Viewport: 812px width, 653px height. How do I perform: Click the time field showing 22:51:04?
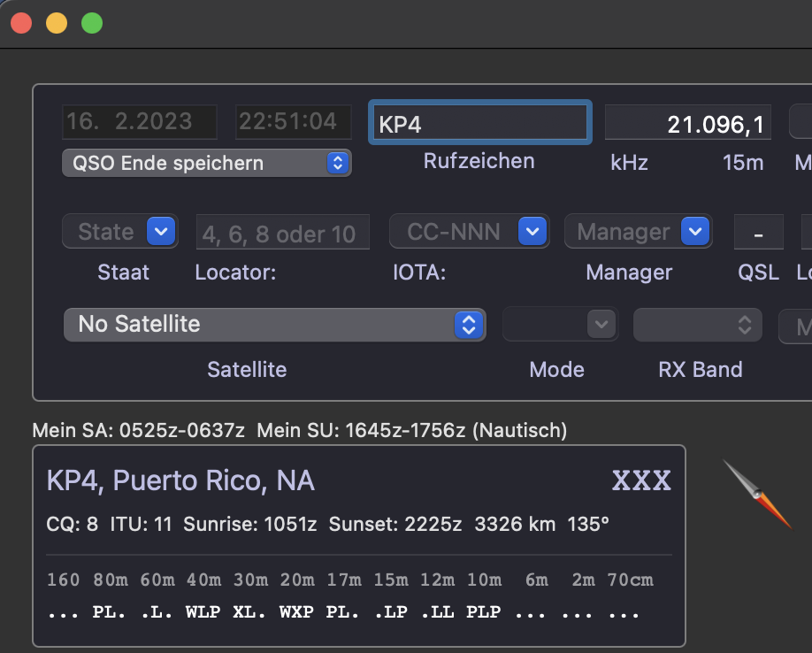(x=293, y=122)
